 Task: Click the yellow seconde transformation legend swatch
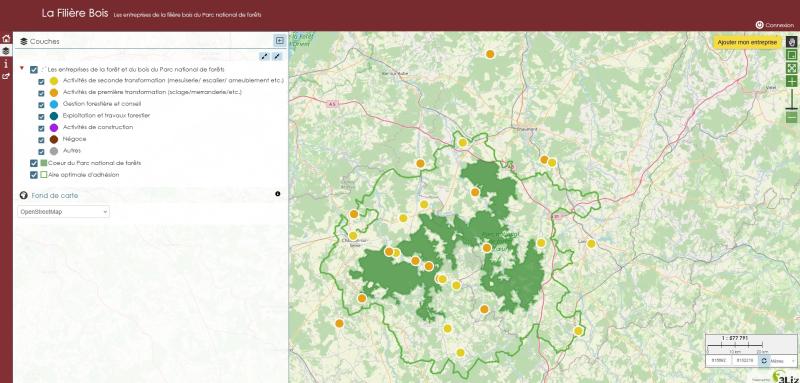click(54, 81)
